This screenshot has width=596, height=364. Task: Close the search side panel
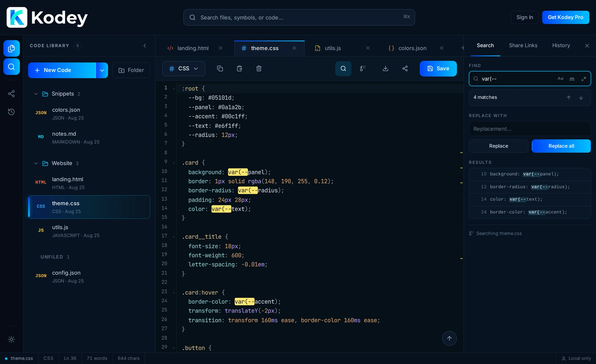tap(587, 46)
